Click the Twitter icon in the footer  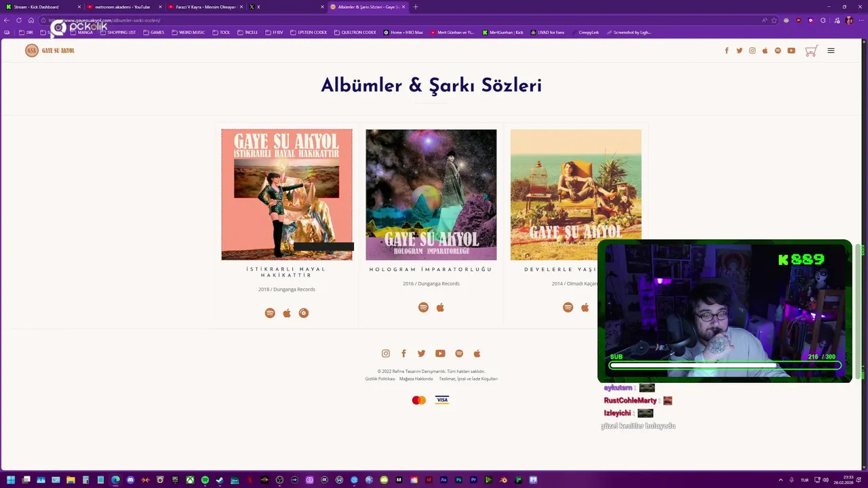[422, 354]
